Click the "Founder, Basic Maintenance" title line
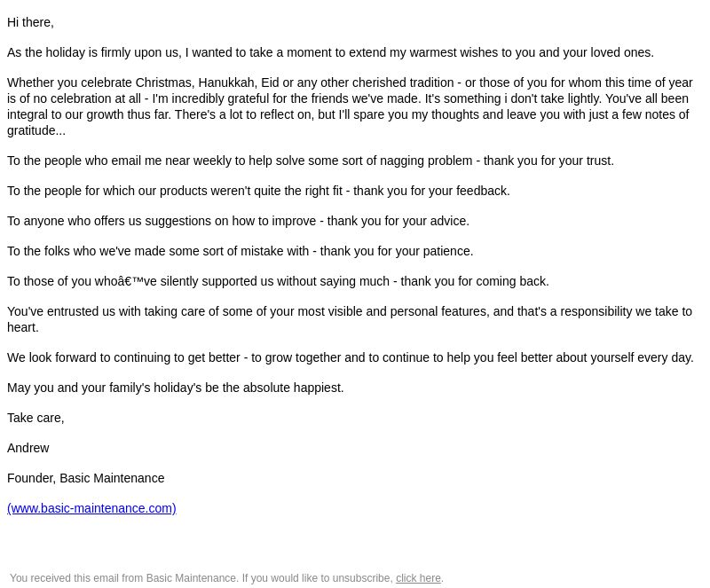710x588 pixels. tap(85, 478)
